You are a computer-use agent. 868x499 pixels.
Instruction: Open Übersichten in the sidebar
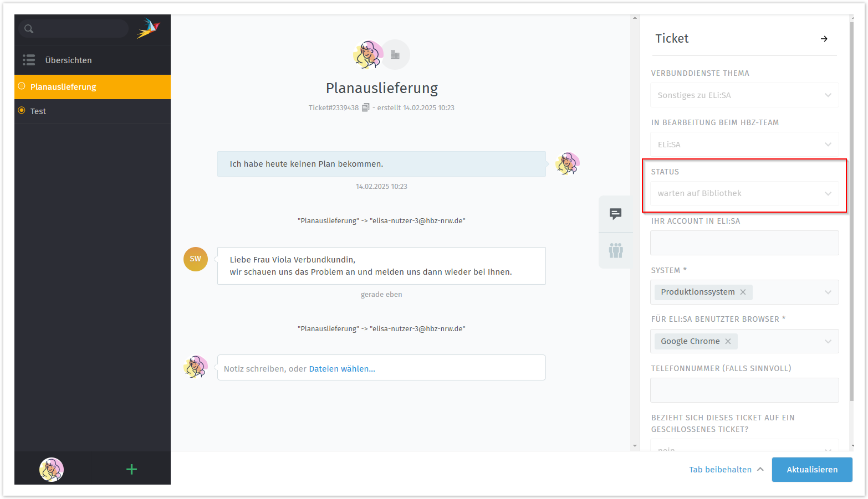tap(68, 60)
